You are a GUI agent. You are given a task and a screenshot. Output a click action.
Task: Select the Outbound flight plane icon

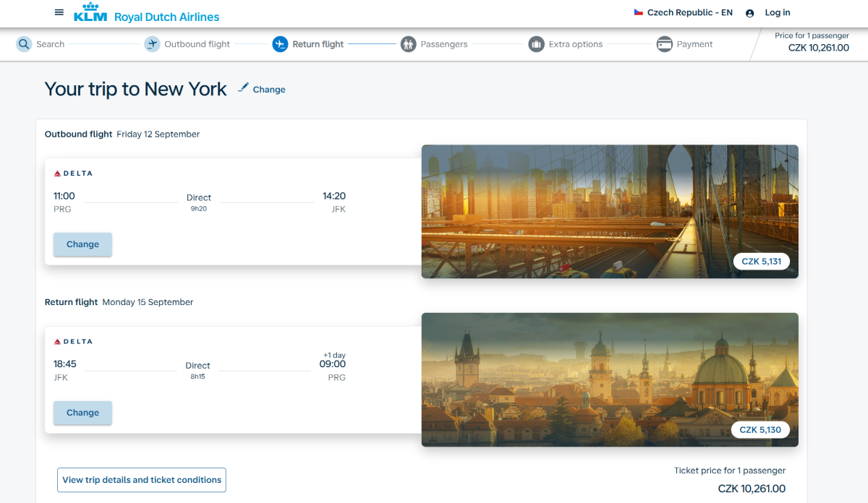click(x=152, y=44)
